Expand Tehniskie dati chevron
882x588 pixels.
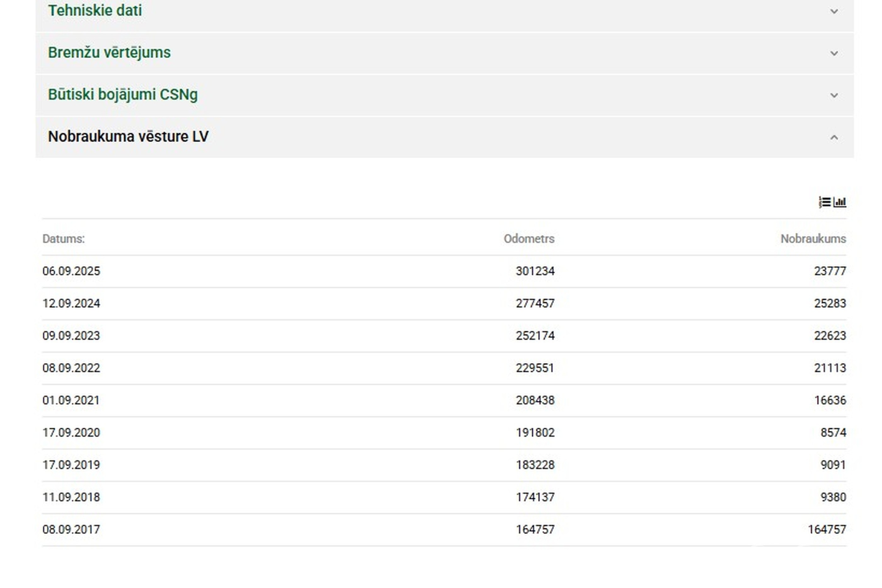click(834, 12)
